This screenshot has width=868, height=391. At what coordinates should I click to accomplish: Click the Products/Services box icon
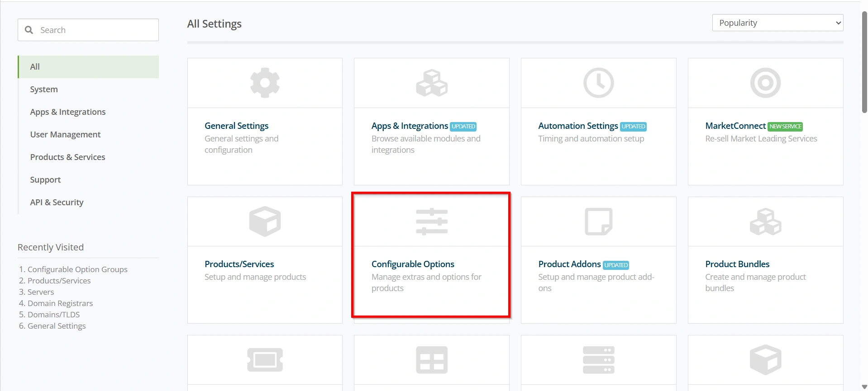point(265,221)
